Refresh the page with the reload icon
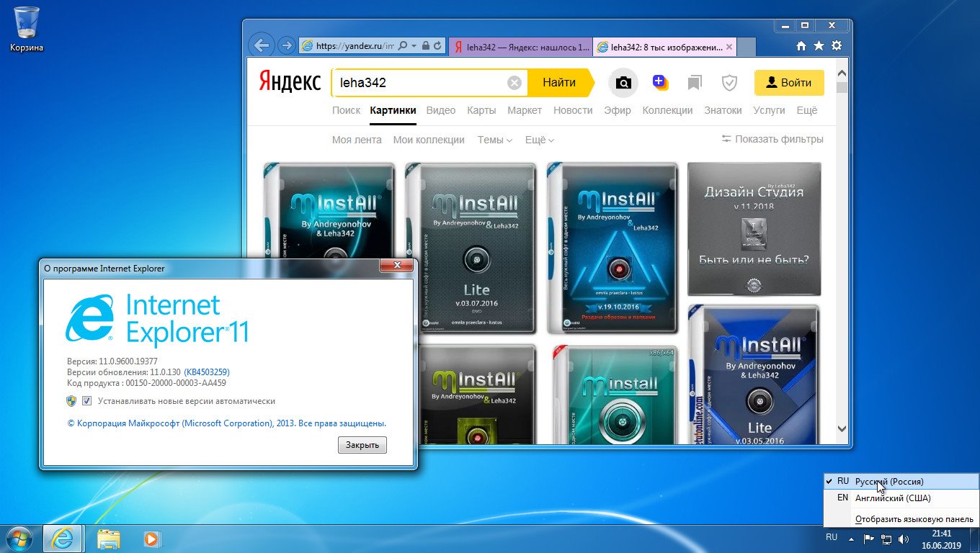 coord(437,45)
